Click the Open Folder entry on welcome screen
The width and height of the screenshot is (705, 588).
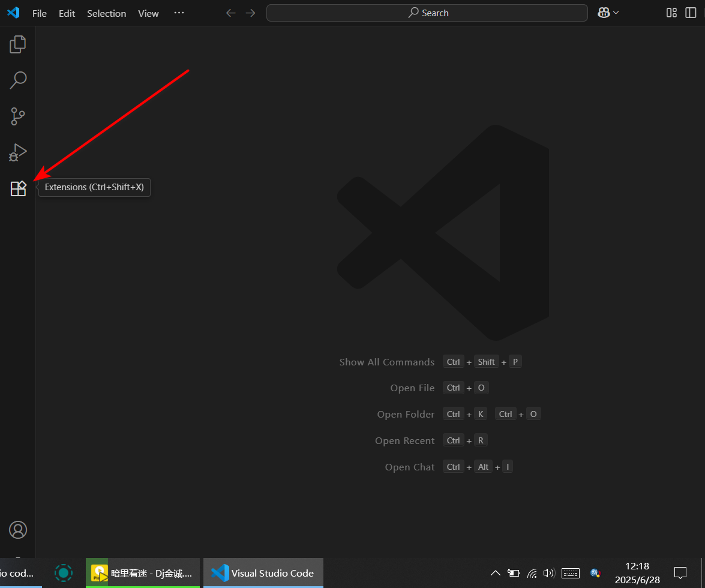tap(406, 414)
